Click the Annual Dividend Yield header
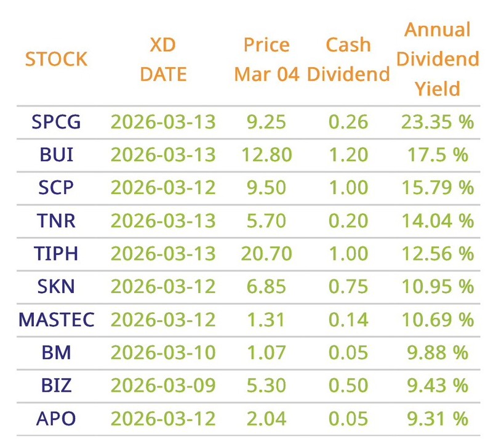The height and width of the screenshot is (439, 504). point(437,59)
